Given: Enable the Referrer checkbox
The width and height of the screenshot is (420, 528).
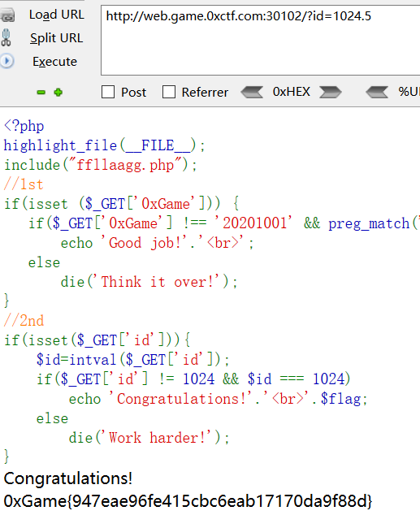Looking at the screenshot, I should click(169, 92).
